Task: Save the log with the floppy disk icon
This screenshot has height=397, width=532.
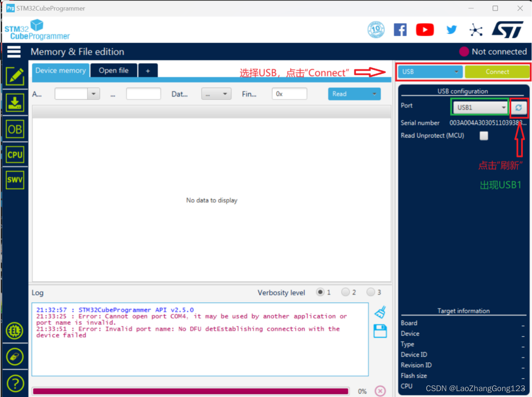Action: click(x=380, y=331)
